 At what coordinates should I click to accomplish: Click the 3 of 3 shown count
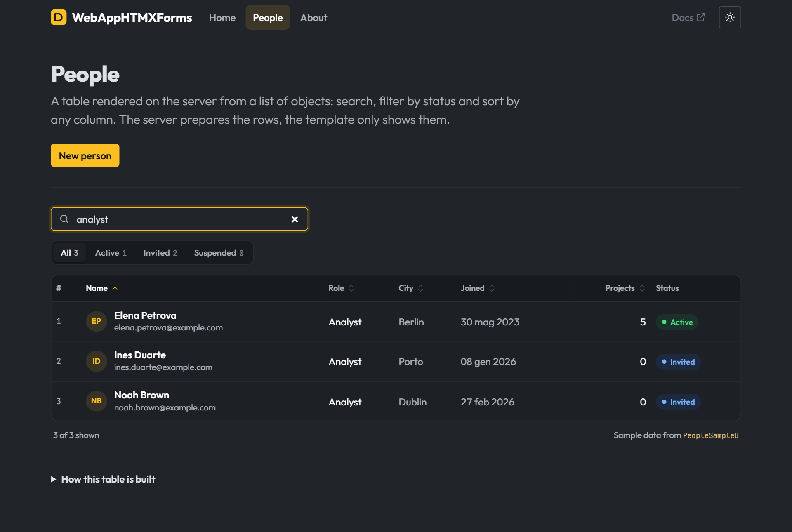click(76, 435)
